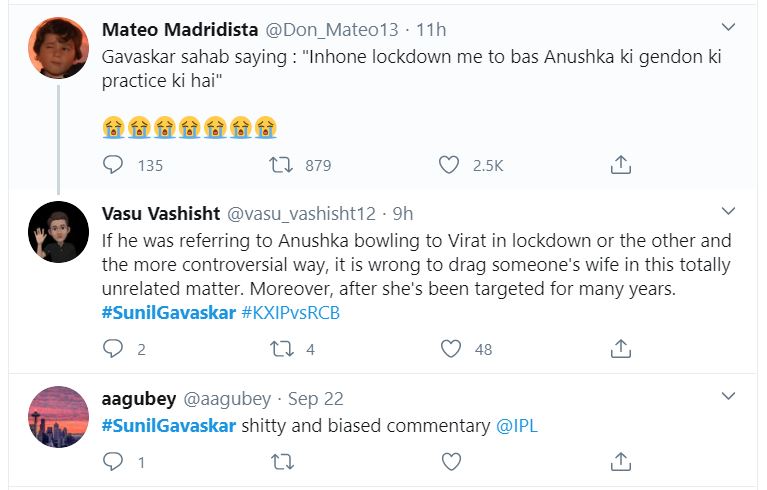Open more options for Mateo Madridista's tweet
Screen dimensions: 767x490
729,28
